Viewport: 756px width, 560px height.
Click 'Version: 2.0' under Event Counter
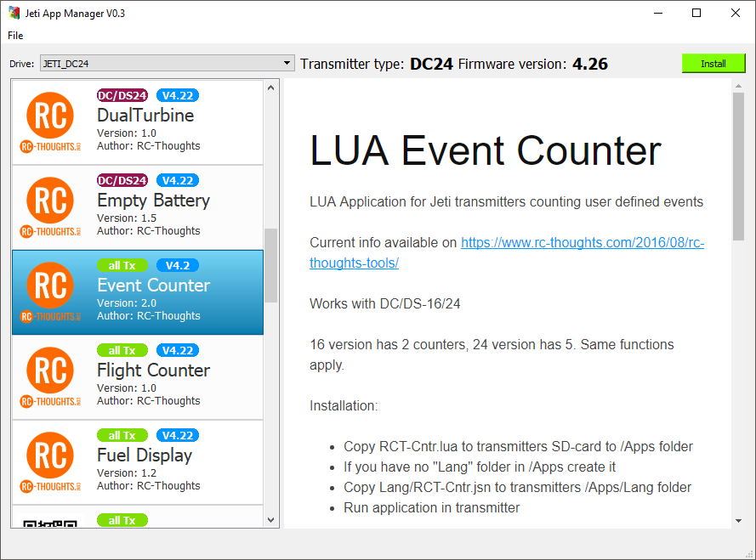click(127, 303)
